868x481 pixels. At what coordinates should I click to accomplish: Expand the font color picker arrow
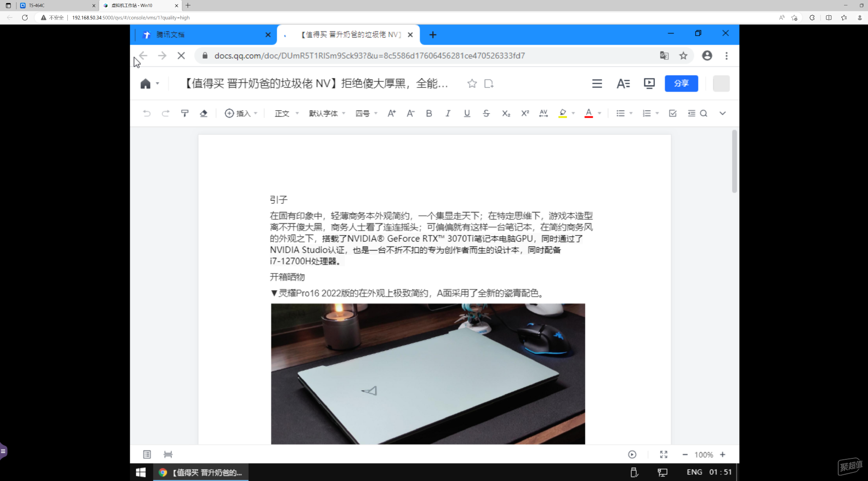pyautogui.click(x=599, y=113)
